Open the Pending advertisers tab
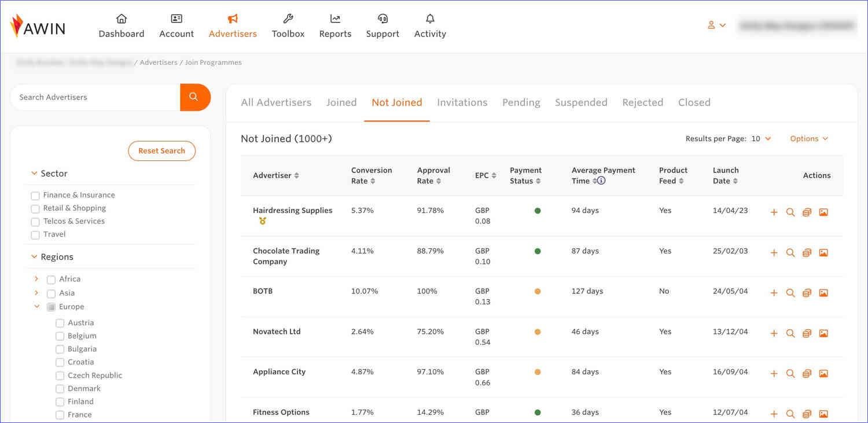 coord(521,102)
